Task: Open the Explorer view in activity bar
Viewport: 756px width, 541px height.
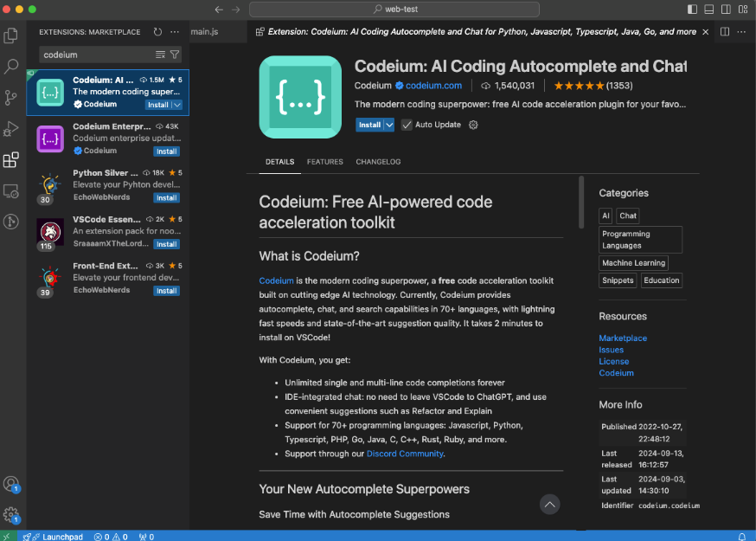Action: pos(11,36)
